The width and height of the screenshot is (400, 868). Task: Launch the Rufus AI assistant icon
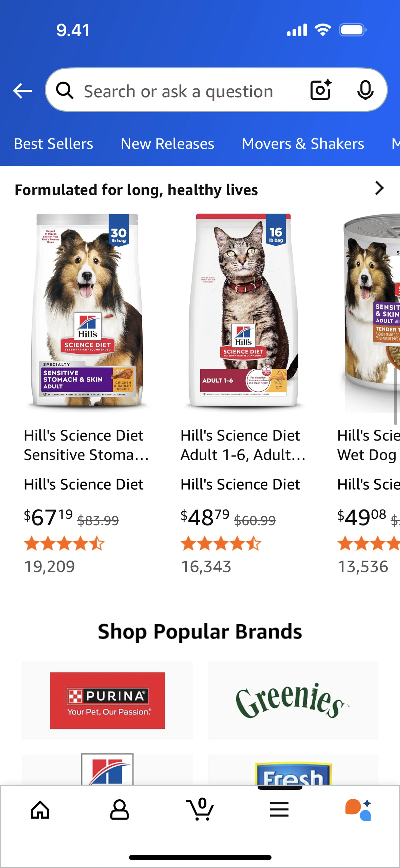pos(359,810)
